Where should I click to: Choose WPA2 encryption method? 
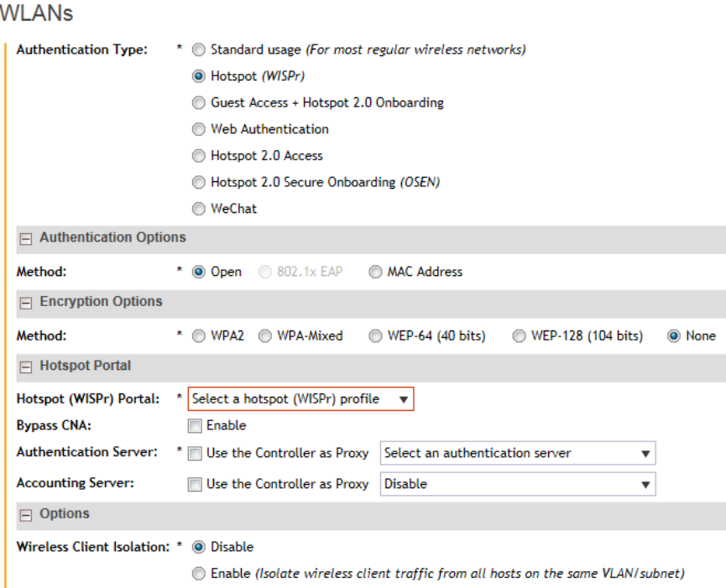(x=199, y=336)
